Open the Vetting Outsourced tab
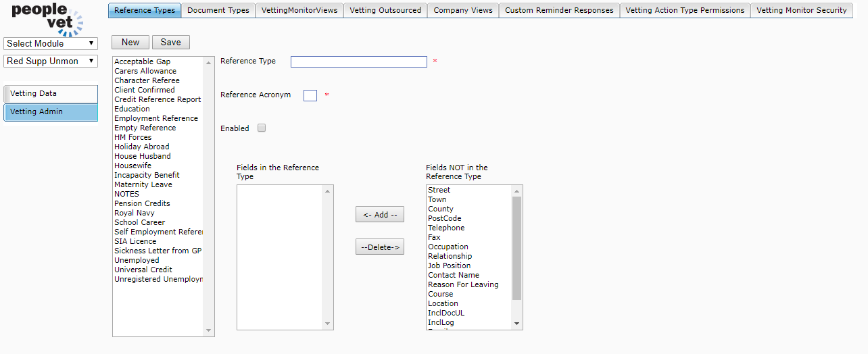The image size is (868, 354). 385,10
